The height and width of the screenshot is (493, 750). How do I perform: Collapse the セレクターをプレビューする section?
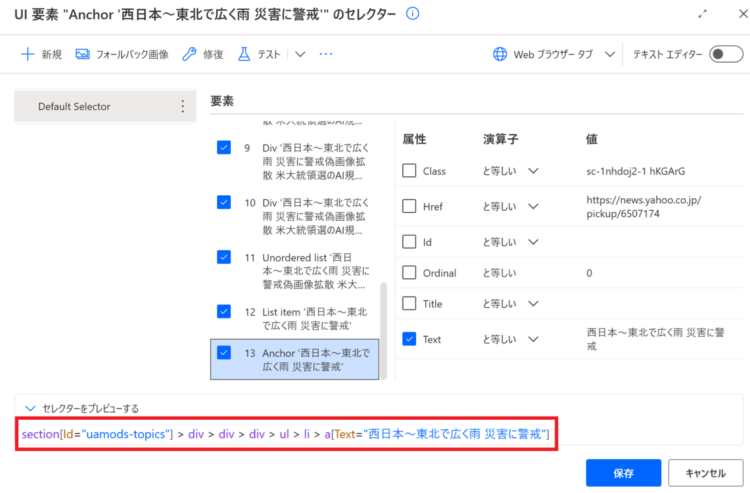pos(30,408)
